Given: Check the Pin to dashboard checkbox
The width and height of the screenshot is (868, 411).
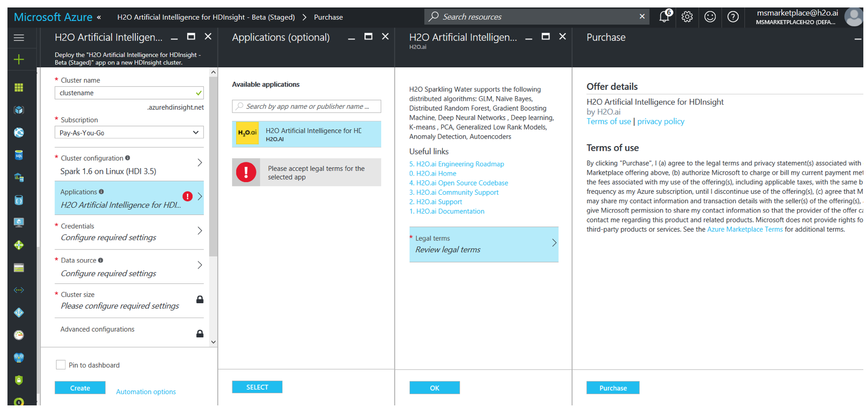Looking at the screenshot, I should click(x=61, y=365).
